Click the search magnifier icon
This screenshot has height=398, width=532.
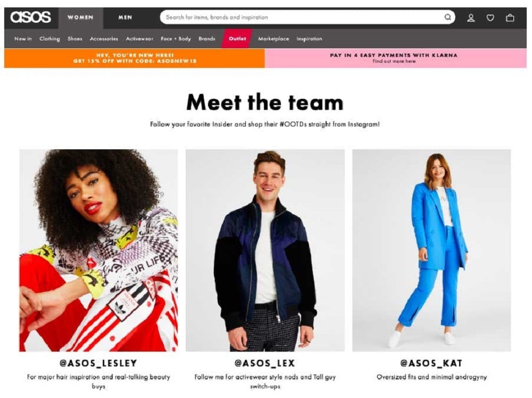448,18
